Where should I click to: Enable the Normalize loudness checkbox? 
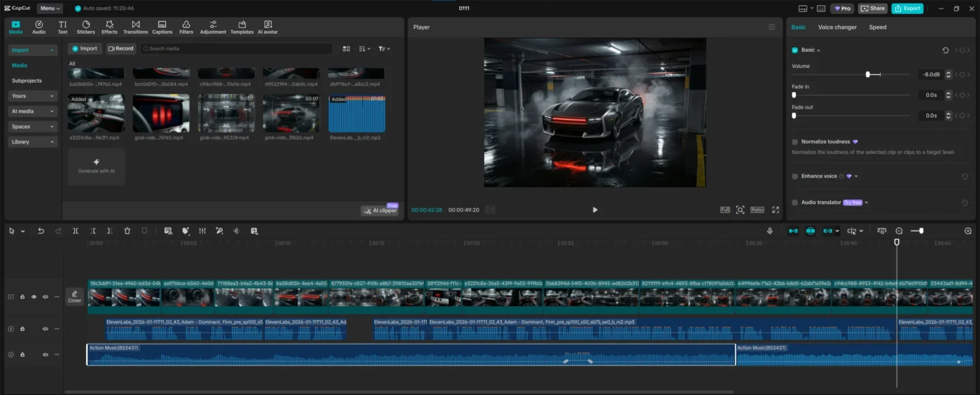pyautogui.click(x=794, y=141)
